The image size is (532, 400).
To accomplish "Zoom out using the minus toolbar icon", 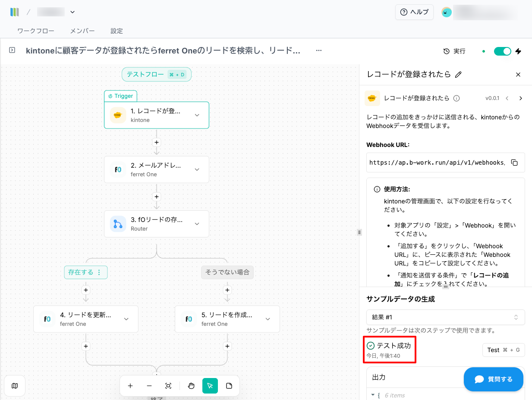I will click(x=149, y=386).
